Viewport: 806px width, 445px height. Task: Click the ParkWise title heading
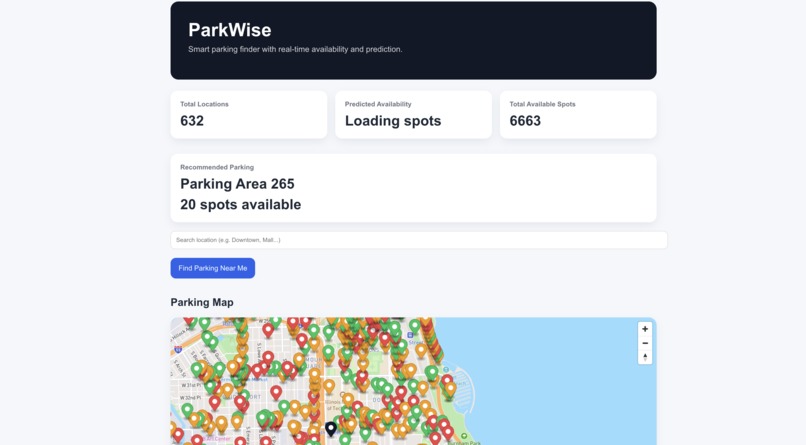[230, 30]
